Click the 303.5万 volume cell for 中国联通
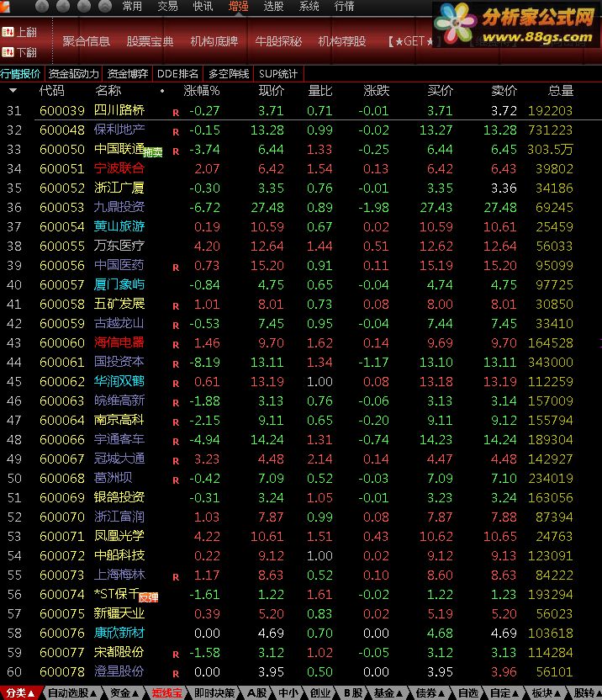 point(550,149)
